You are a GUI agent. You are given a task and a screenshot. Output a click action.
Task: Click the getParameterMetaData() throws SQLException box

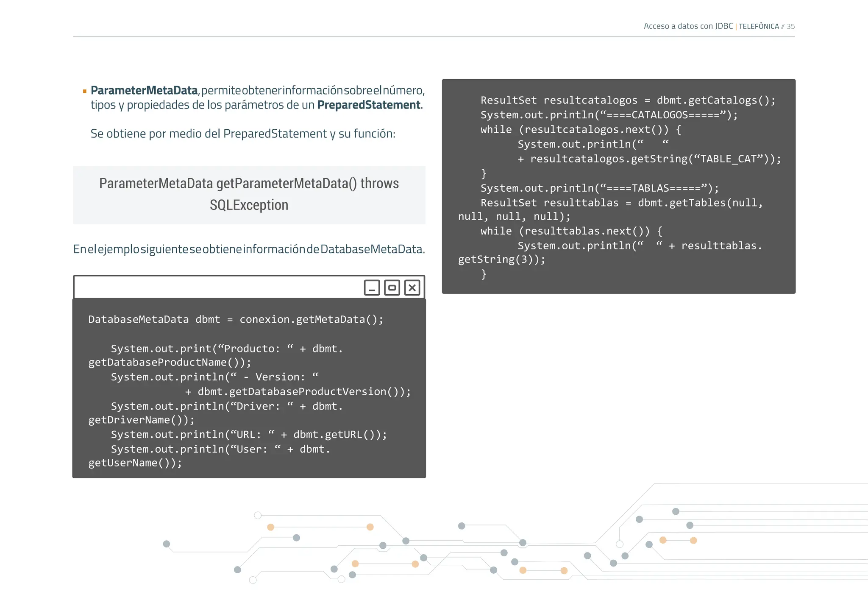[249, 195]
